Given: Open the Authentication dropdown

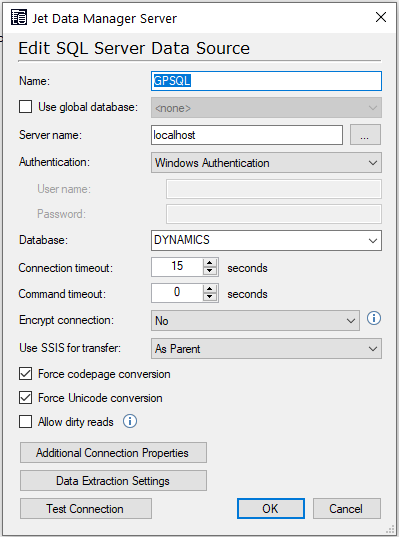Looking at the screenshot, I should click(266, 163).
